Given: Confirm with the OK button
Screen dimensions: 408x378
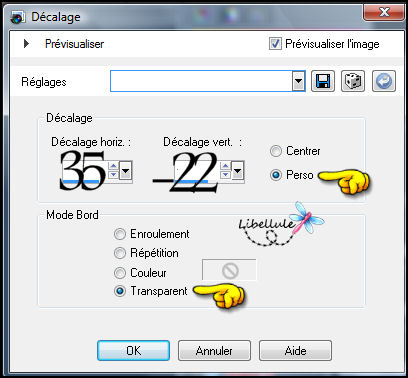Looking at the screenshot, I should pyautogui.click(x=133, y=350).
